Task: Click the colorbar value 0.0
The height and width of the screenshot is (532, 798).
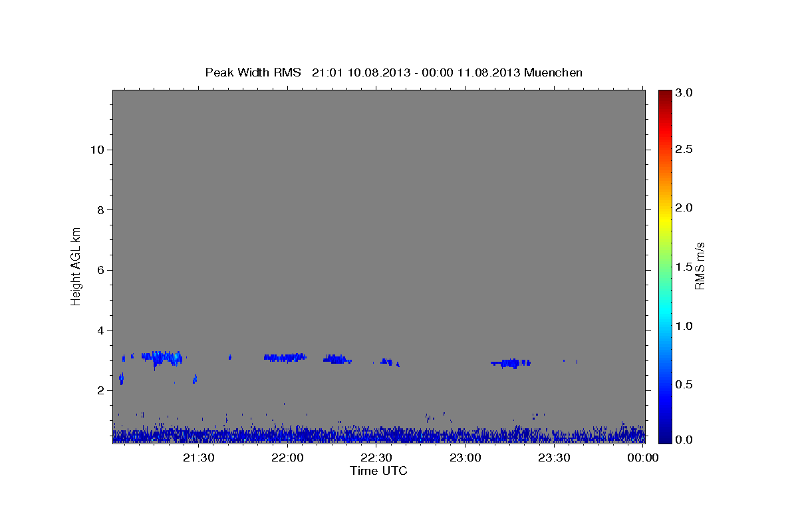Action: coord(685,440)
